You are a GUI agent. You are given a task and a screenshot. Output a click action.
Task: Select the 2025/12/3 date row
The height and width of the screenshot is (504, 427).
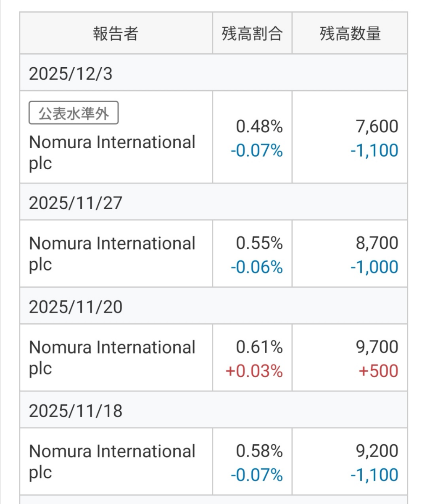pos(71,73)
